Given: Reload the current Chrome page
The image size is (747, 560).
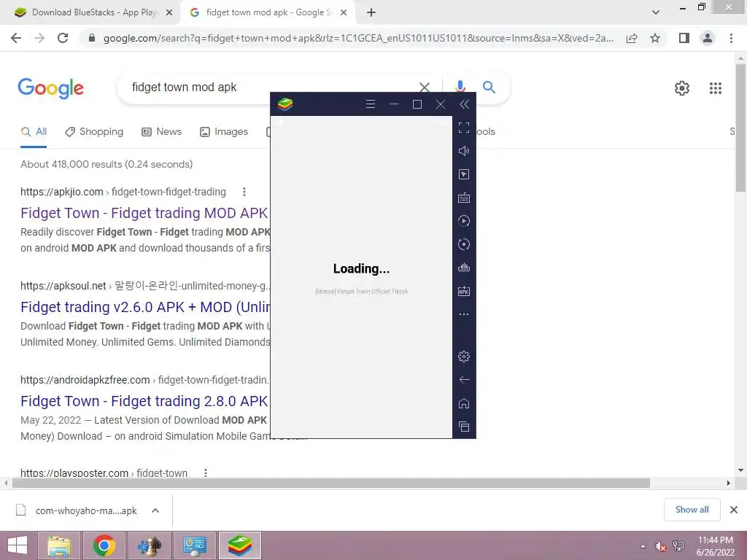Looking at the screenshot, I should pos(63,38).
